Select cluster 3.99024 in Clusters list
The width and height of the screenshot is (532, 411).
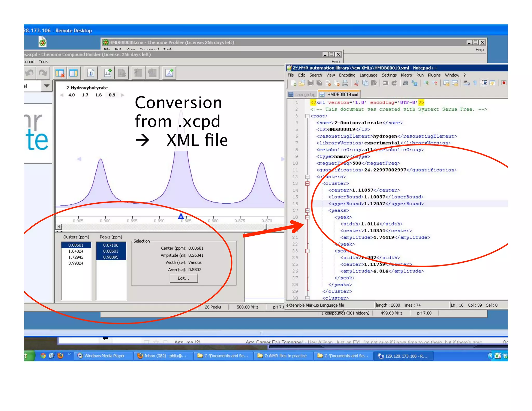[x=76, y=263]
